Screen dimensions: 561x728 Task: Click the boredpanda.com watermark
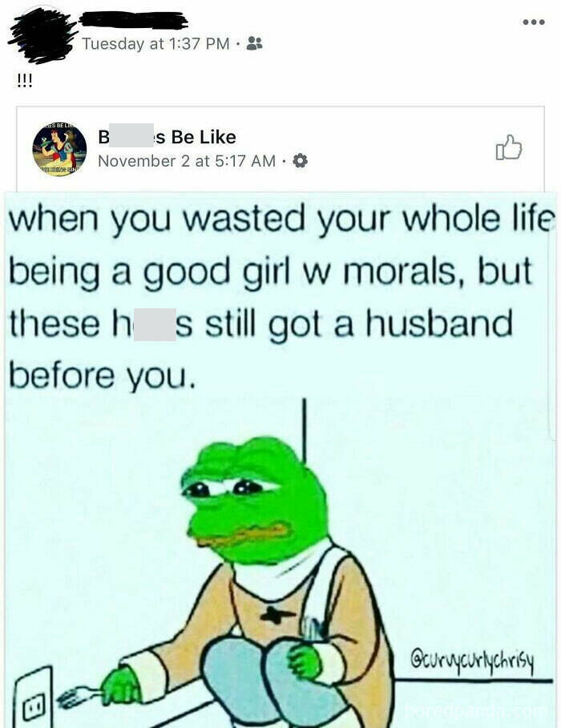click(x=474, y=710)
